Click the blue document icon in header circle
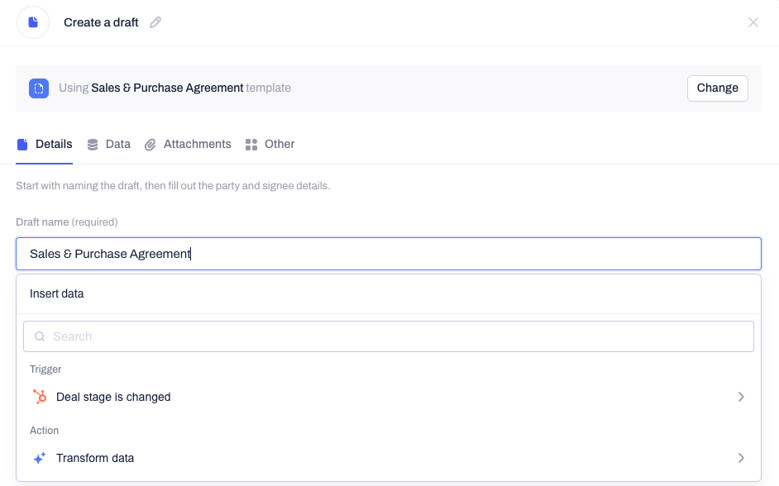 point(33,22)
